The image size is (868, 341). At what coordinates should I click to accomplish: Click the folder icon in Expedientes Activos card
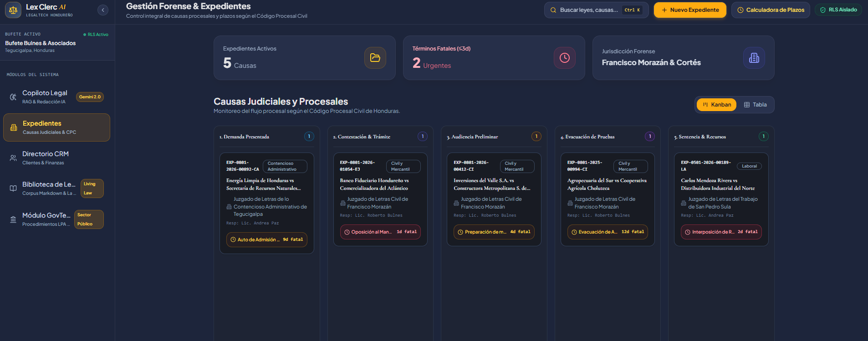pyautogui.click(x=375, y=58)
